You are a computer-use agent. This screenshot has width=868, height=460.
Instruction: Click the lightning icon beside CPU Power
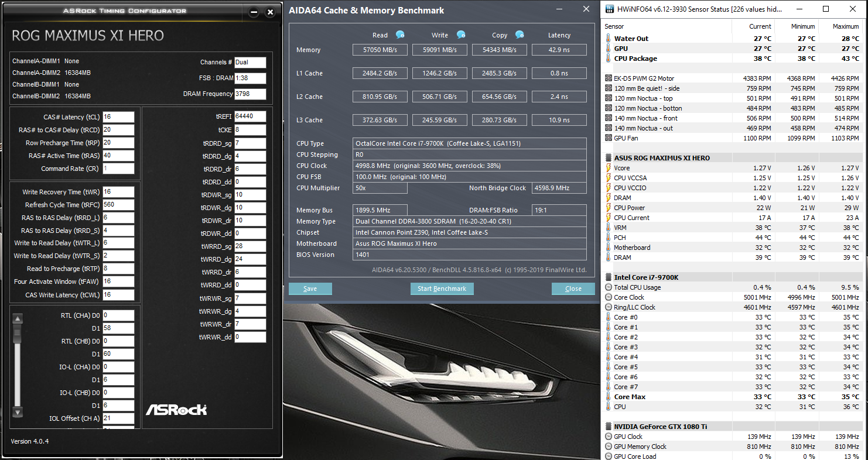(x=609, y=208)
